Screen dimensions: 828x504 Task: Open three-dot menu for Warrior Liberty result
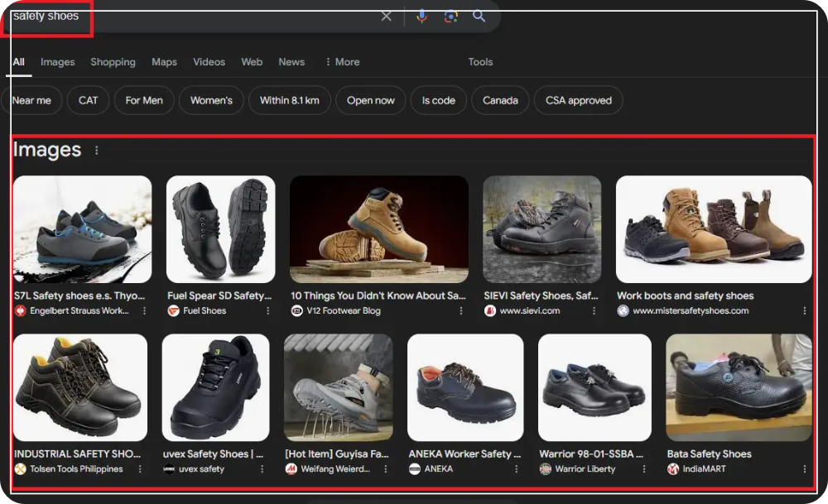[643, 468]
